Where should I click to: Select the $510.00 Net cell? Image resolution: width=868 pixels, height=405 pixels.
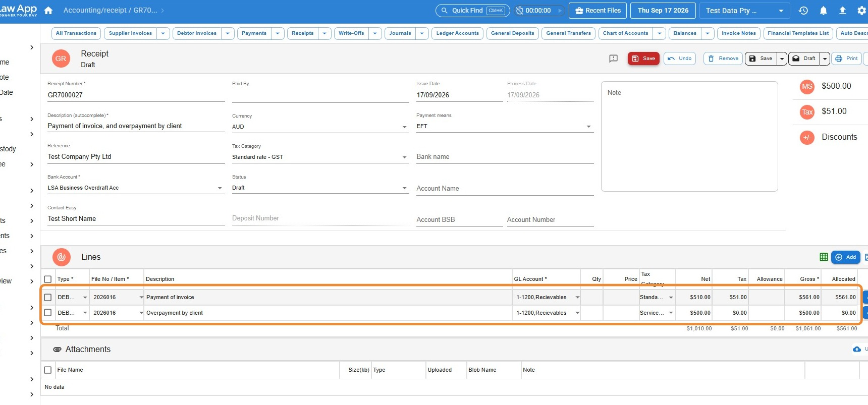[x=694, y=298]
